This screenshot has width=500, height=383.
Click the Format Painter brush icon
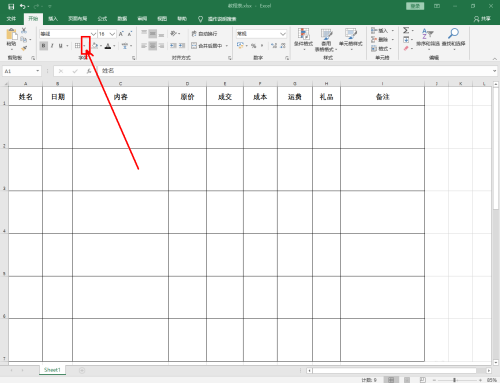[x=24, y=48]
